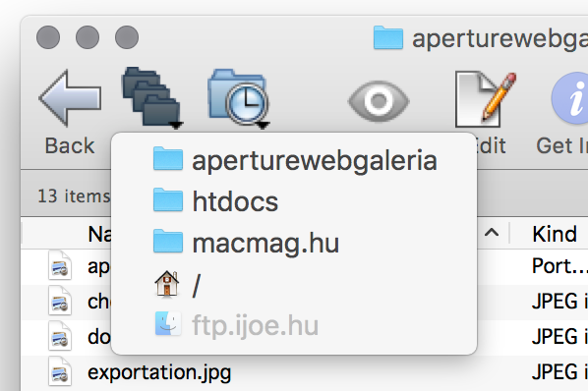
Task: Click the "13 items" status text
Action: (x=74, y=195)
